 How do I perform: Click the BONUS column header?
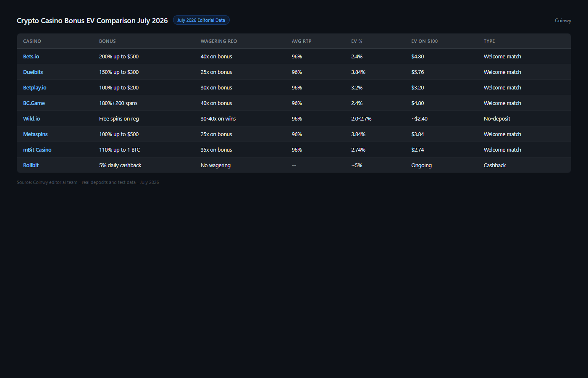[108, 41]
